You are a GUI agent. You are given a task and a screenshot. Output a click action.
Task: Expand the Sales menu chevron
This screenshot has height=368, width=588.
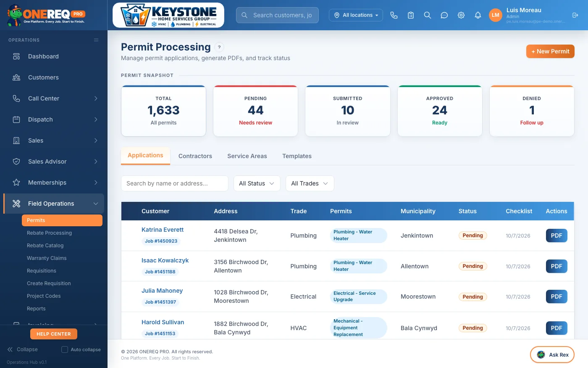[x=96, y=140]
